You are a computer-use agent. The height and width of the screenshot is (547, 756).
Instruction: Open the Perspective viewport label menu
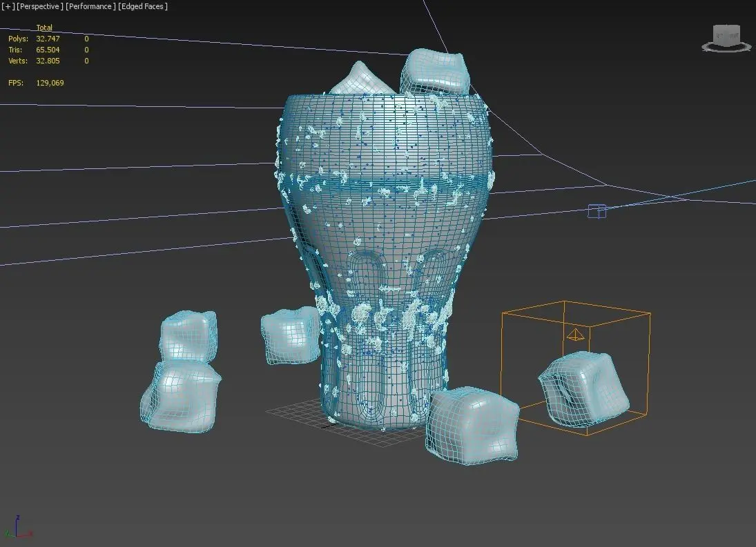pyautogui.click(x=40, y=6)
